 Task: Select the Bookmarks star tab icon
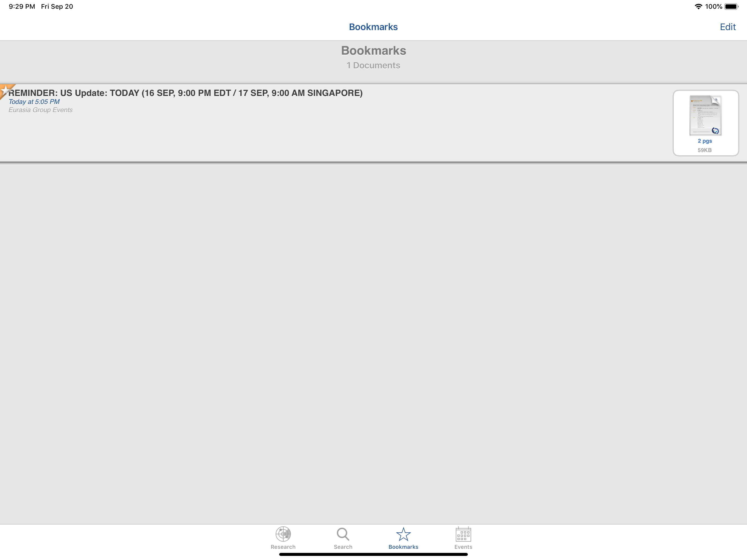[x=403, y=534]
